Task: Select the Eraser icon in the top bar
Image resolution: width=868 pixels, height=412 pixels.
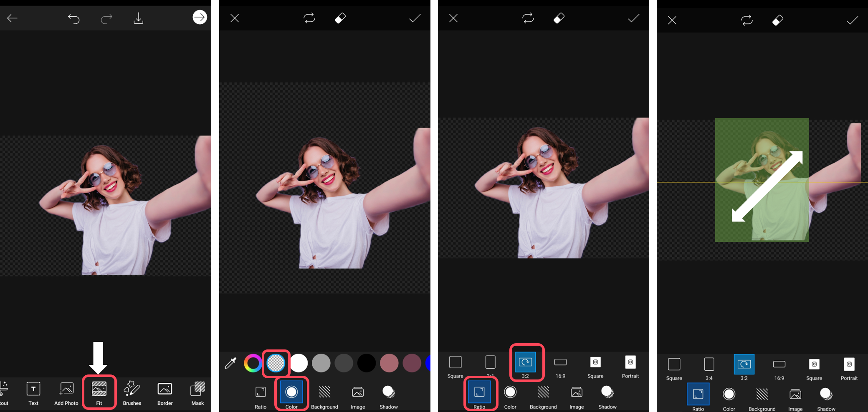Action: 340,18
